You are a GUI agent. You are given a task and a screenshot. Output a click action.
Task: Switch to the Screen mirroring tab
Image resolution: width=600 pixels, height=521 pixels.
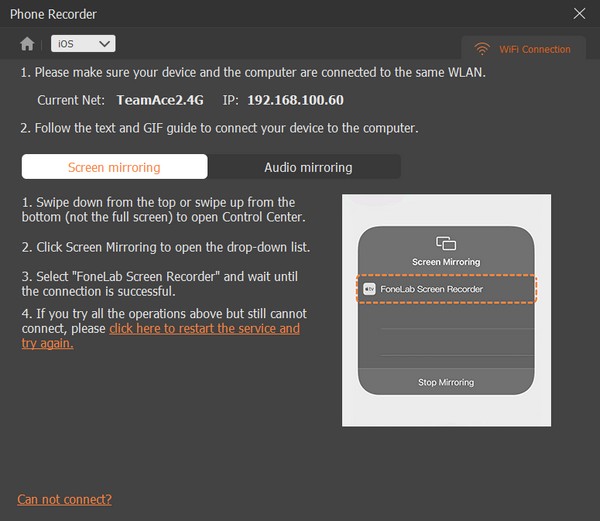(114, 167)
